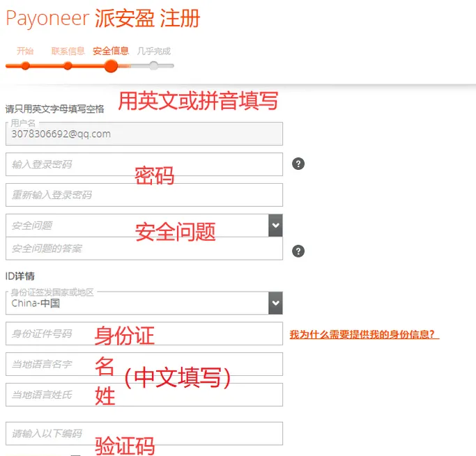Click the first progress dot under 开始
This screenshot has width=476, height=456.
coord(26,66)
